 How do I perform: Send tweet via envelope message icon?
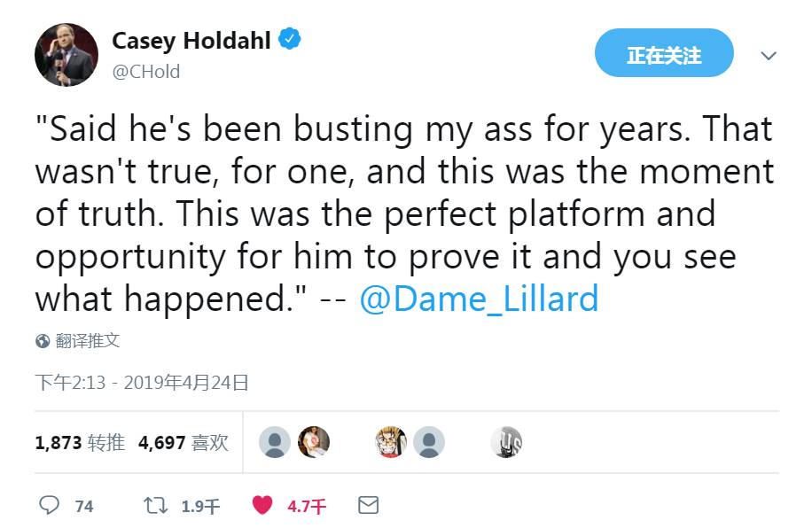[368, 505]
